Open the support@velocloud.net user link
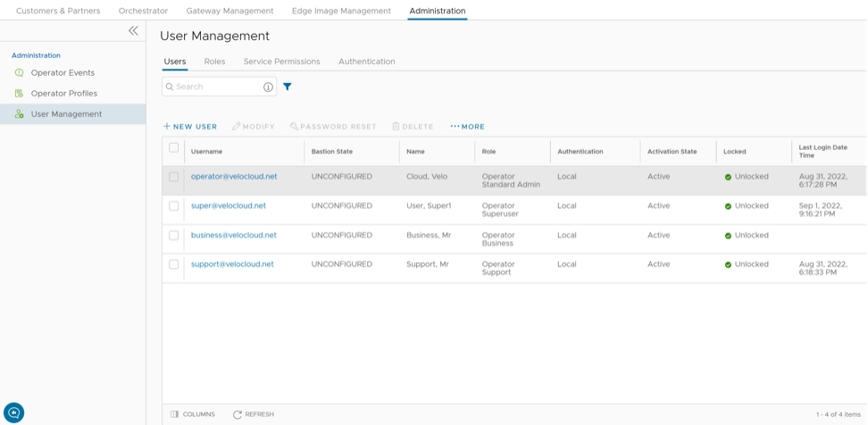Image resolution: width=868 pixels, height=425 pixels. [232, 264]
